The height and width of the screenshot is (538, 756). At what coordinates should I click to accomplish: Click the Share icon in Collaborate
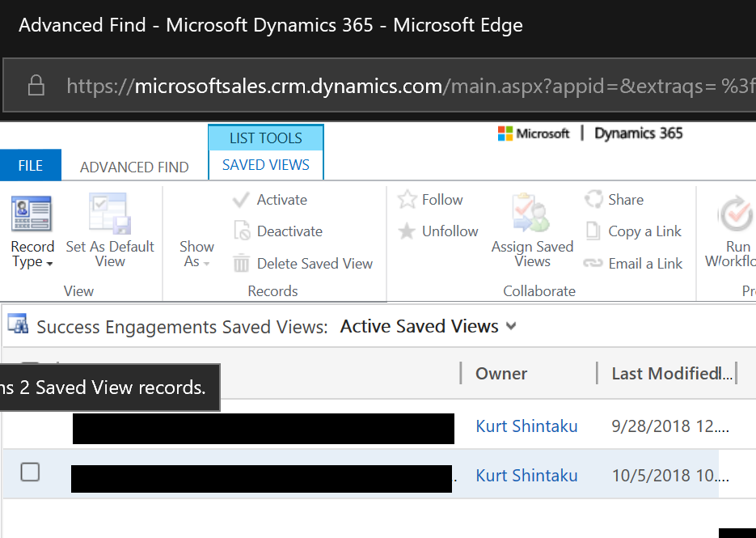[593, 200]
